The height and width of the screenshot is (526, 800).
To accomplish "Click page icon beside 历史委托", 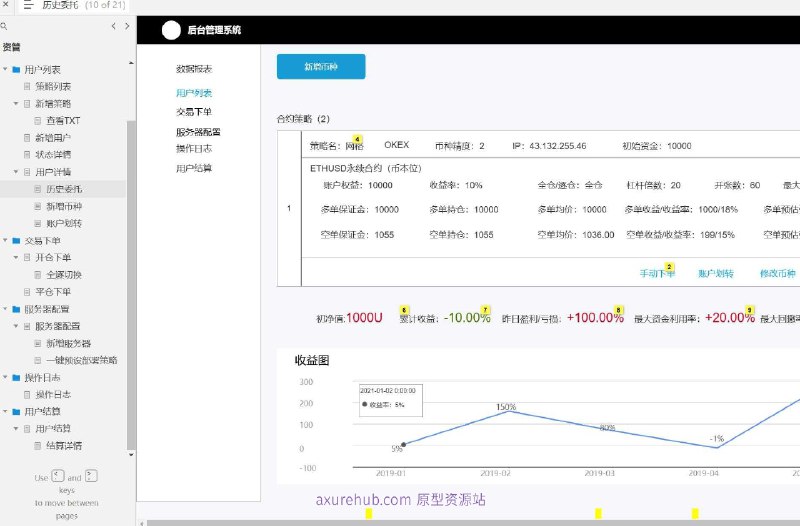I will (x=38, y=189).
